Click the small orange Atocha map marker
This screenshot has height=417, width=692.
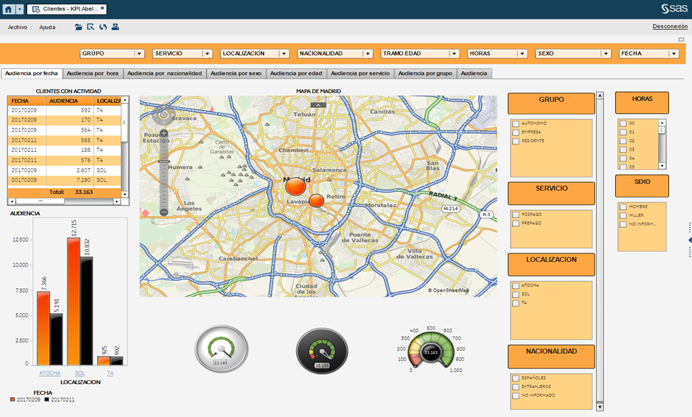316,201
